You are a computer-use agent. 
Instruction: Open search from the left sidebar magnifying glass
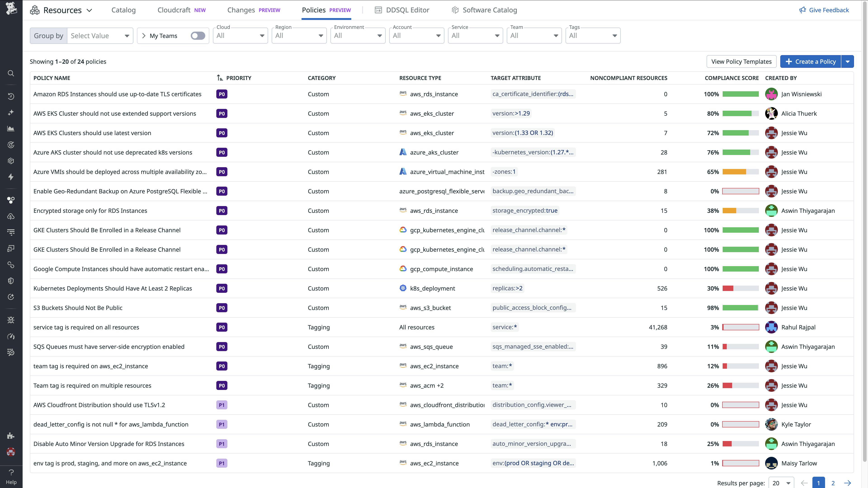point(11,73)
